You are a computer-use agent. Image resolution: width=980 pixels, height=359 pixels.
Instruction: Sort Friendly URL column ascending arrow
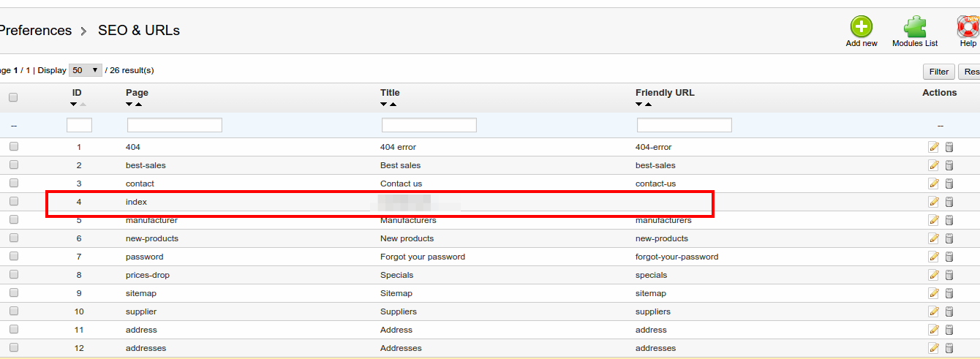pos(648,105)
